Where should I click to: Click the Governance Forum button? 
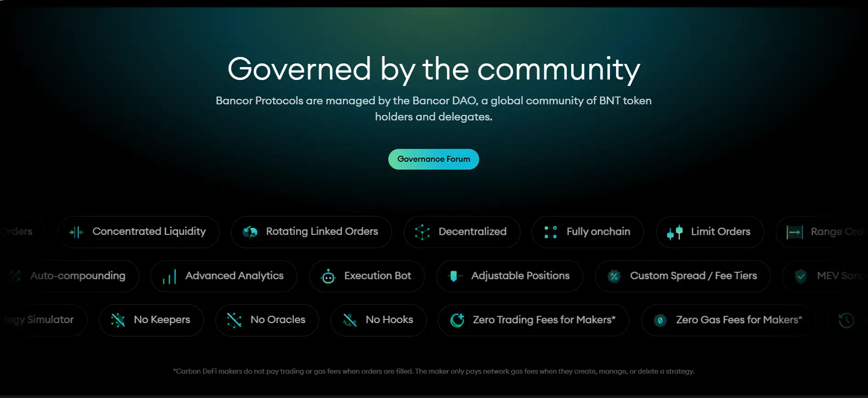[433, 159]
